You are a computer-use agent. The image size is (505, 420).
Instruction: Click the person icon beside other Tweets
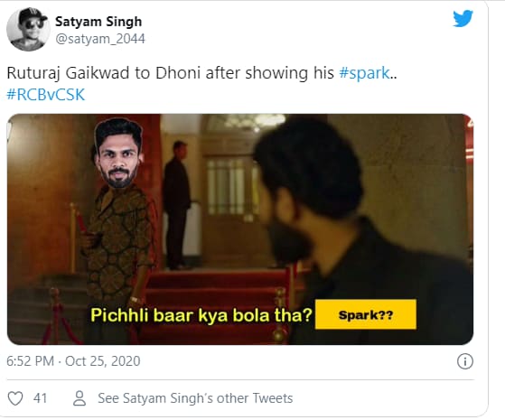[x=79, y=398]
